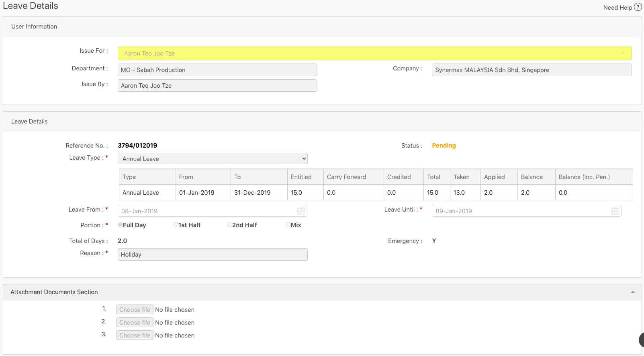This screenshot has width=644, height=356.
Task: Click reference number 3794/012019
Action: (137, 146)
